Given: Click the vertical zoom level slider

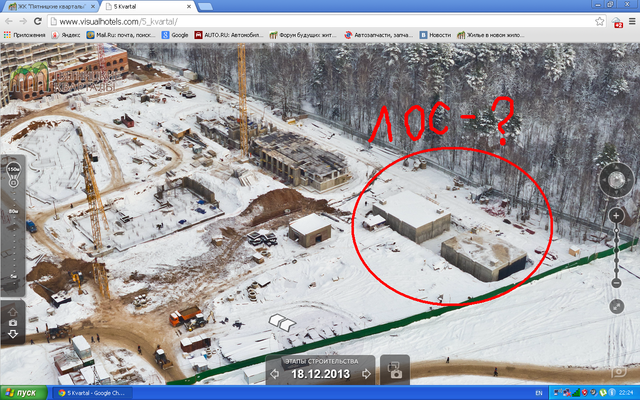Looking at the screenshot, I should point(616,250).
